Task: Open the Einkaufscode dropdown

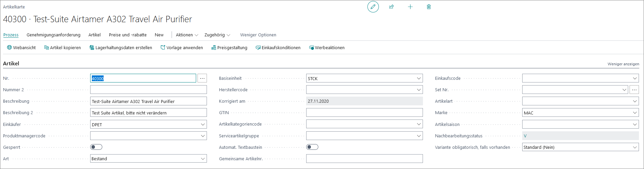Action: [x=635, y=78]
